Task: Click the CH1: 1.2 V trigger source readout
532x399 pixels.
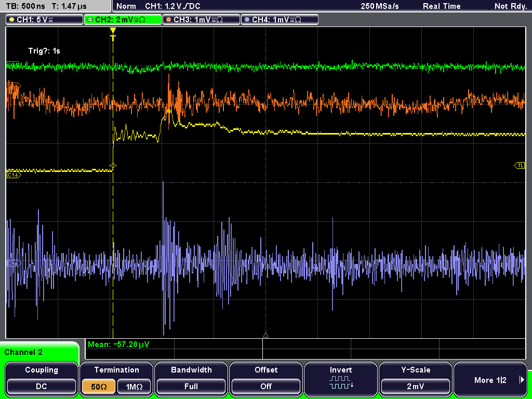Action: (172, 6)
